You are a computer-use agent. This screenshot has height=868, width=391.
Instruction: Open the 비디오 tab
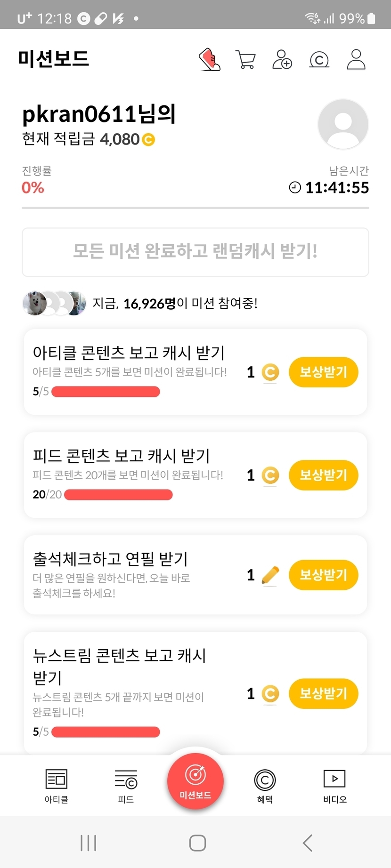click(334, 786)
